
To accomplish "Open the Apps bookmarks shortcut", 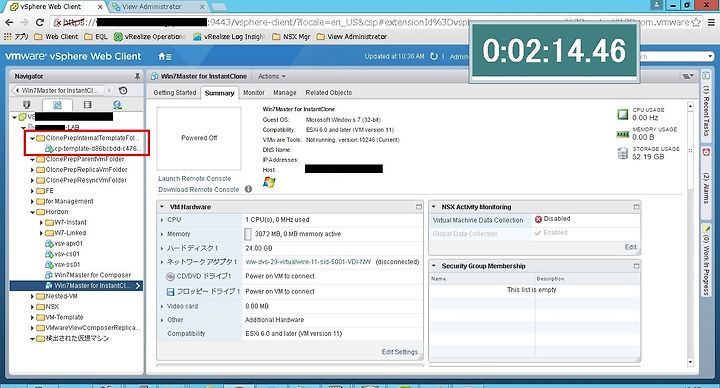I will click(x=16, y=37).
